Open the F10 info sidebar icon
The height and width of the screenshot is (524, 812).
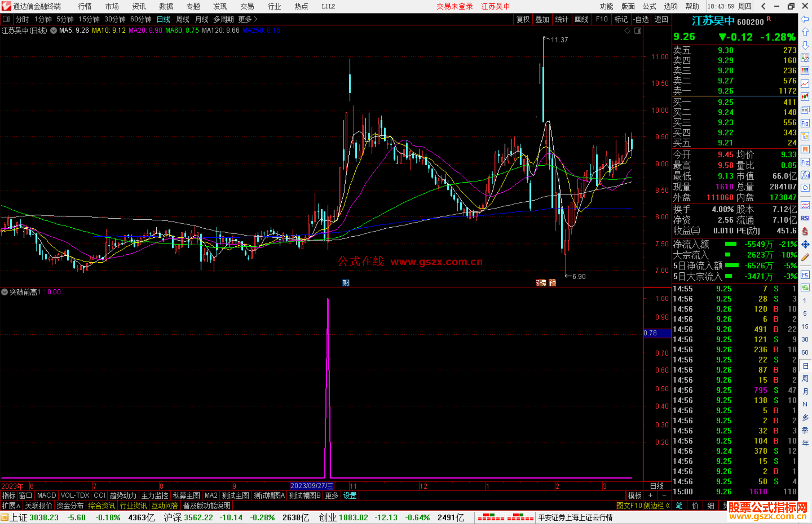coord(805,123)
